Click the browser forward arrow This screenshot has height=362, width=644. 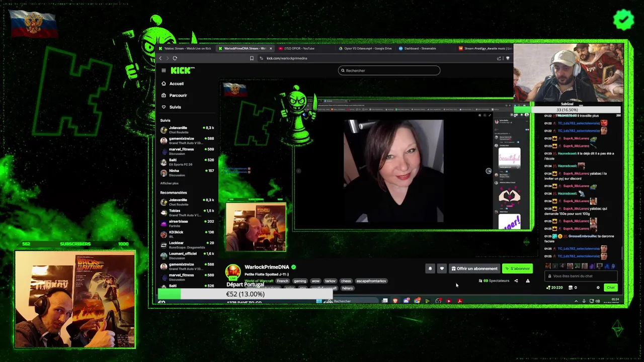168,58
